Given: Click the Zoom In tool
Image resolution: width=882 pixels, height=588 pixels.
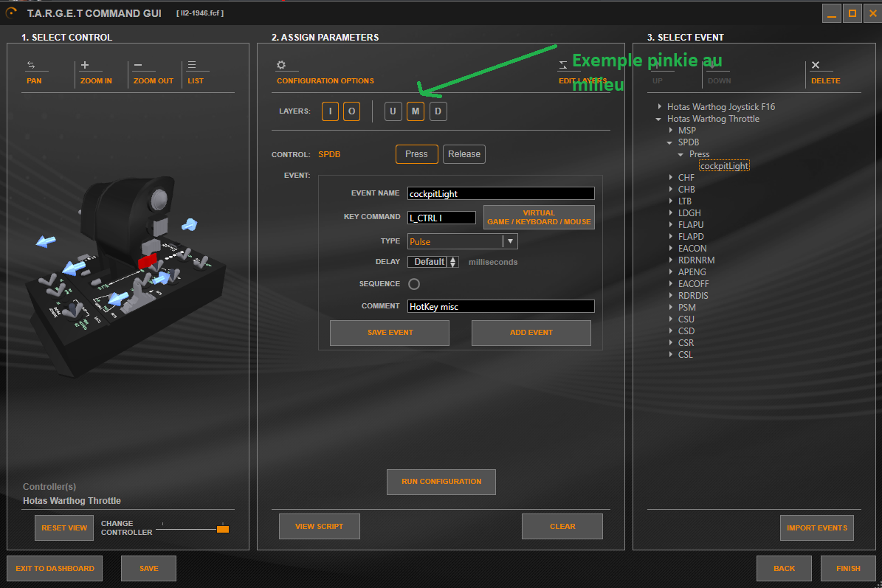Looking at the screenshot, I should coord(96,73).
